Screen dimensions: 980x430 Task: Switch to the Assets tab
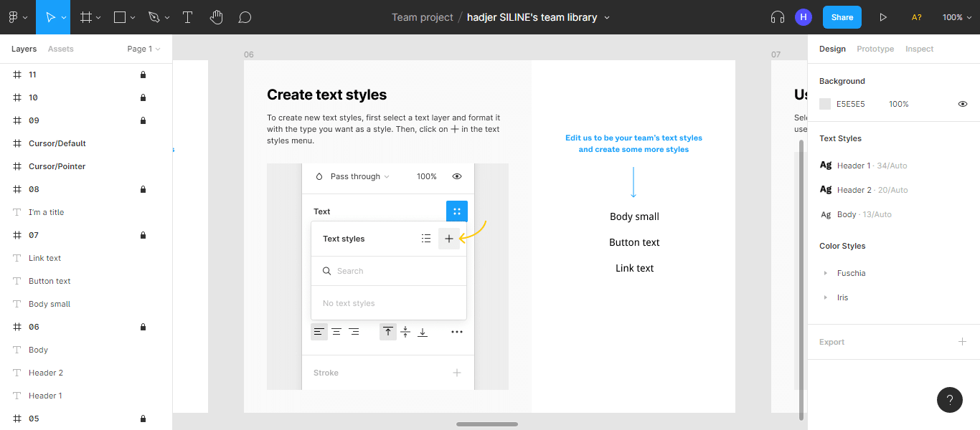[61, 49]
